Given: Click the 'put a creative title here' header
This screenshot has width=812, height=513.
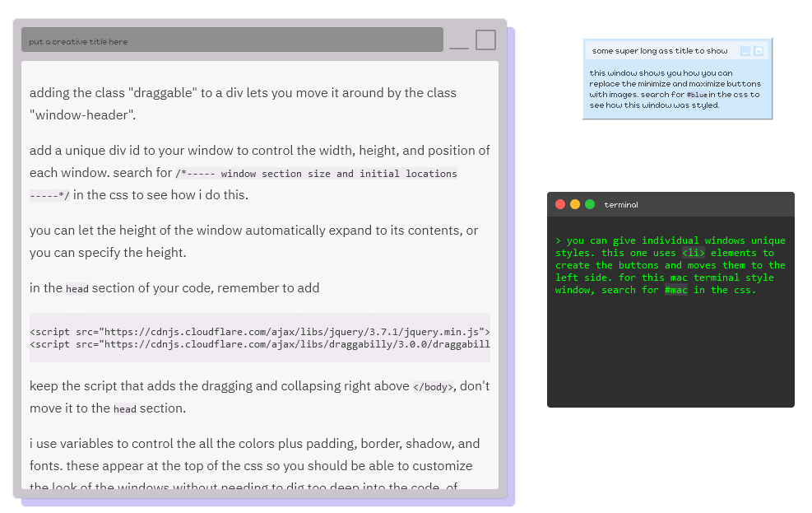Looking at the screenshot, I should (232, 40).
